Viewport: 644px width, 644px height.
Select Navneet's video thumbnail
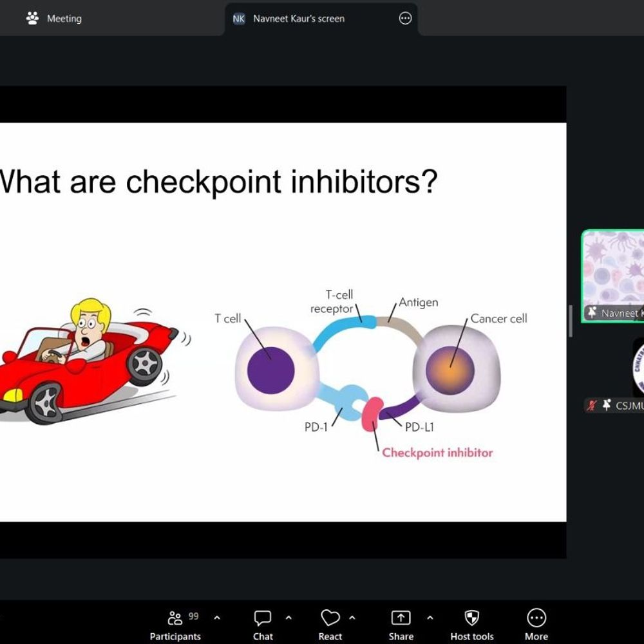(613, 270)
